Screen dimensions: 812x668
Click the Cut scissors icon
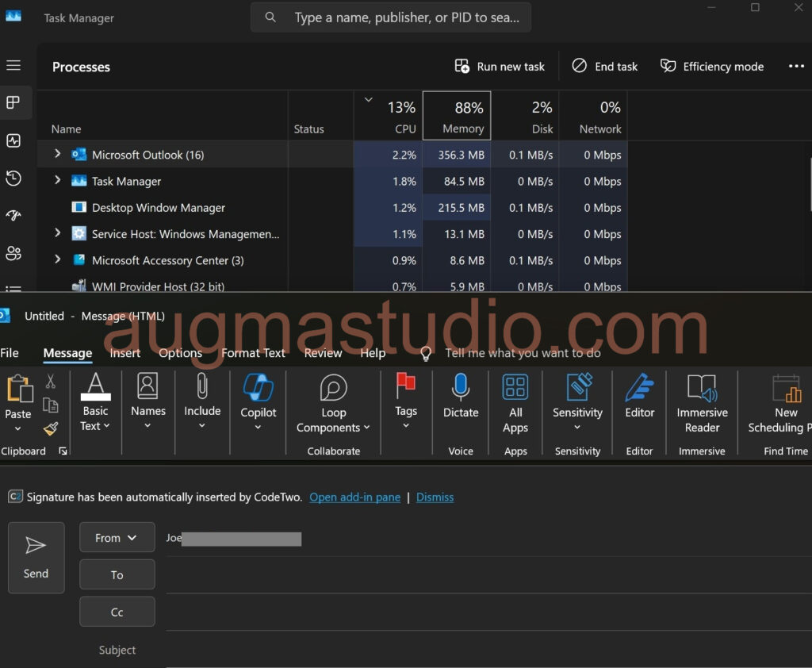pos(51,382)
